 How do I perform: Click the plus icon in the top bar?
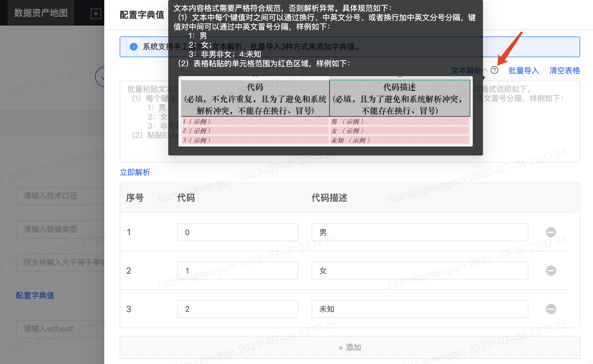[96, 13]
